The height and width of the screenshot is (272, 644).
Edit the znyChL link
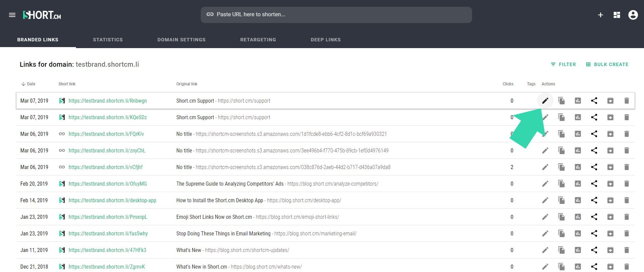click(545, 150)
